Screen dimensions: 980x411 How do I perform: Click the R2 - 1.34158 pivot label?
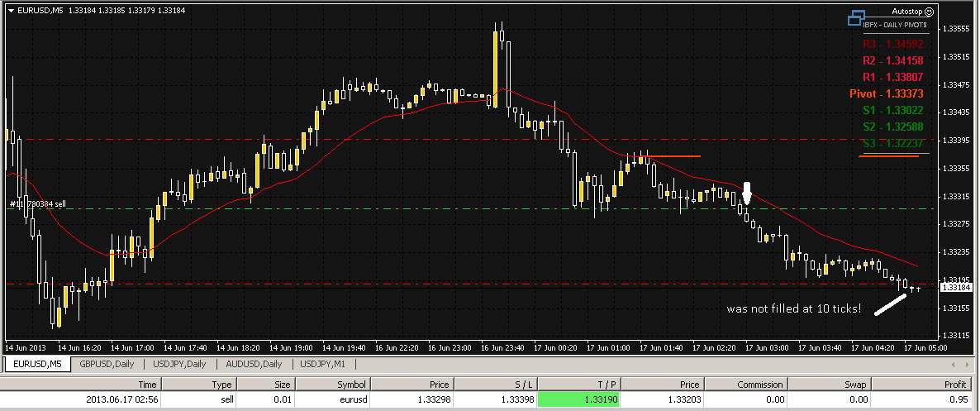pyautogui.click(x=892, y=60)
